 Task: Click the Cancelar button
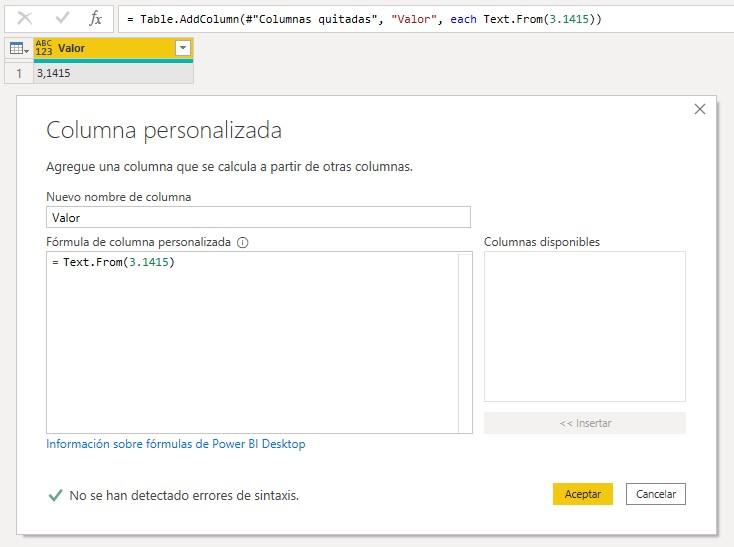tap(656, 494)
